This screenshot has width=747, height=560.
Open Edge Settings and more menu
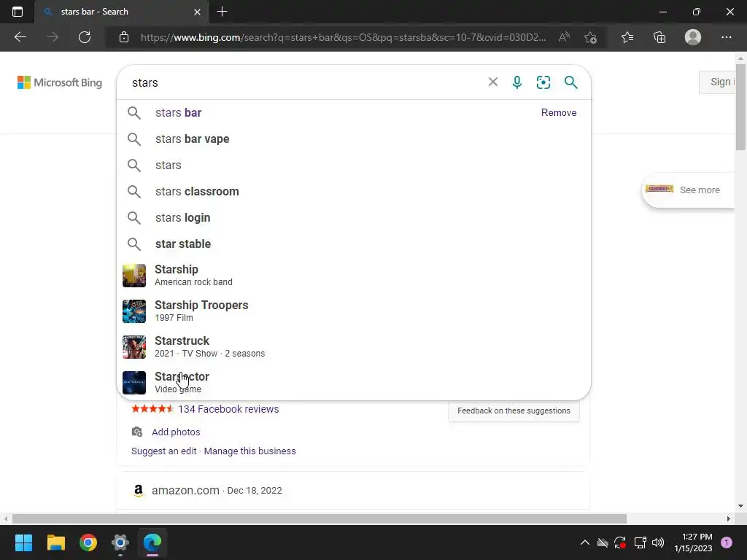point(726,37)
